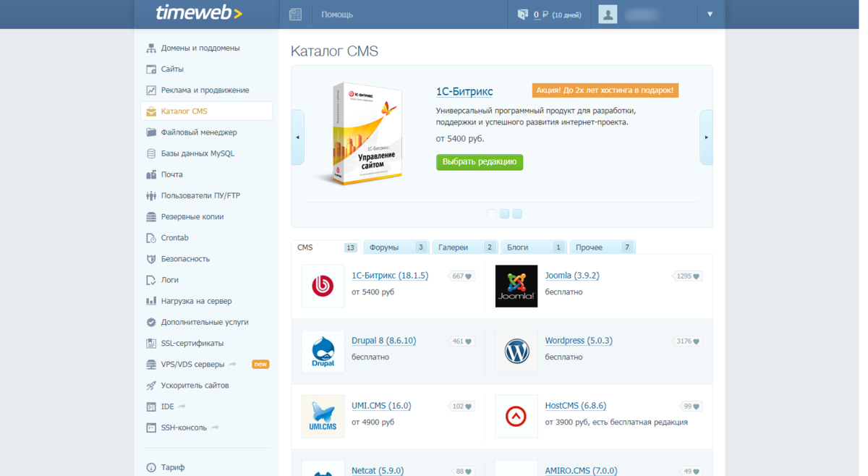The image size is (868, 476).
Task: Select the third banner slide indicator
Action: click(517, 214)
